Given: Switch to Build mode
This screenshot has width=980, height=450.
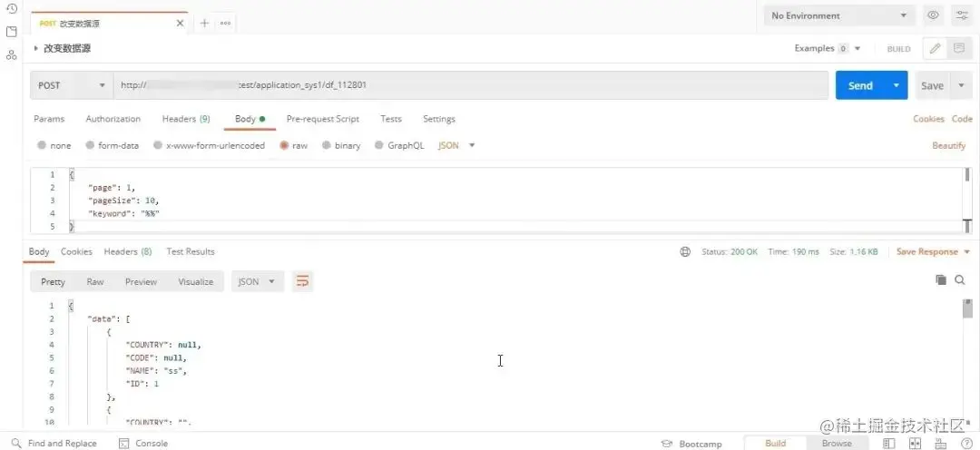Looking at the screenshot, I should pyautogui.click(x=776, y=443).
